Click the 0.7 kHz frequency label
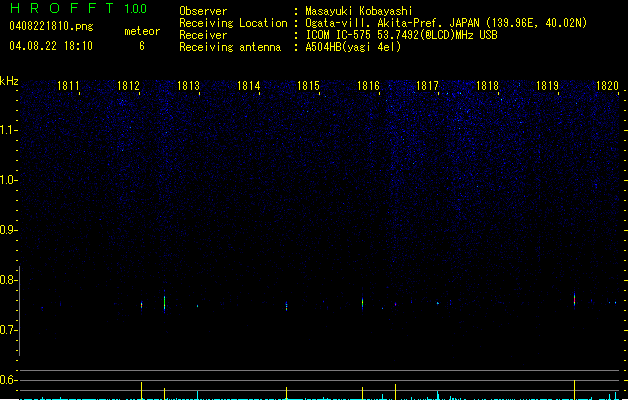This screenshot has height=400, width=629. [9, 330]
